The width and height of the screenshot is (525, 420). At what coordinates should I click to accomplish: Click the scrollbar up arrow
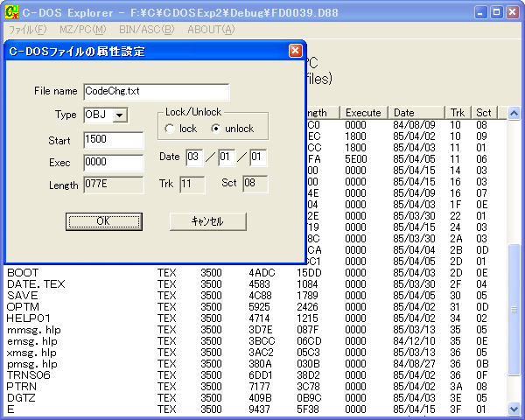click(514, 113)
